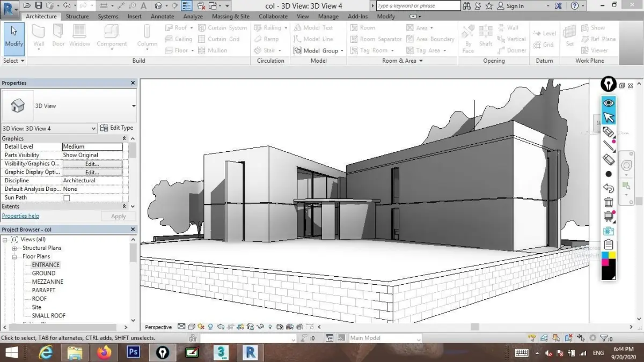
Task: Click Edit for Graphic Display Options
Action: coord(92,172)
